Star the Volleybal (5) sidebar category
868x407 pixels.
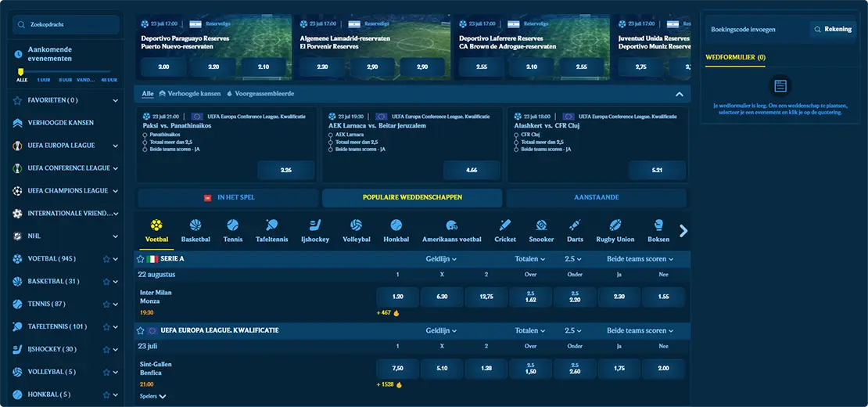click(x=106, y=372)
